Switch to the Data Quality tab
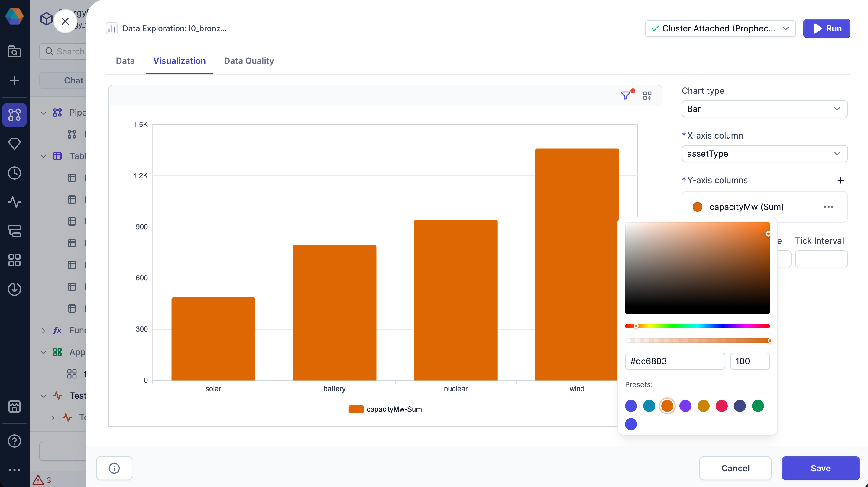 point(249,61)
